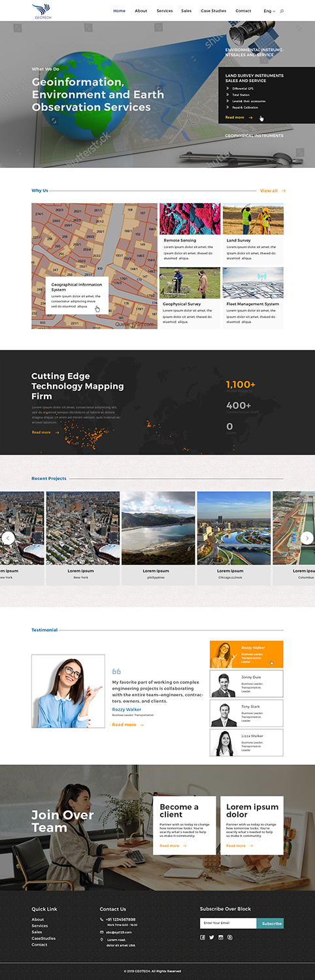The width and height of the screenshot is (315, 980).
Task: Click the Services link in footer Quick Link
Action: (x=40, y=926)
